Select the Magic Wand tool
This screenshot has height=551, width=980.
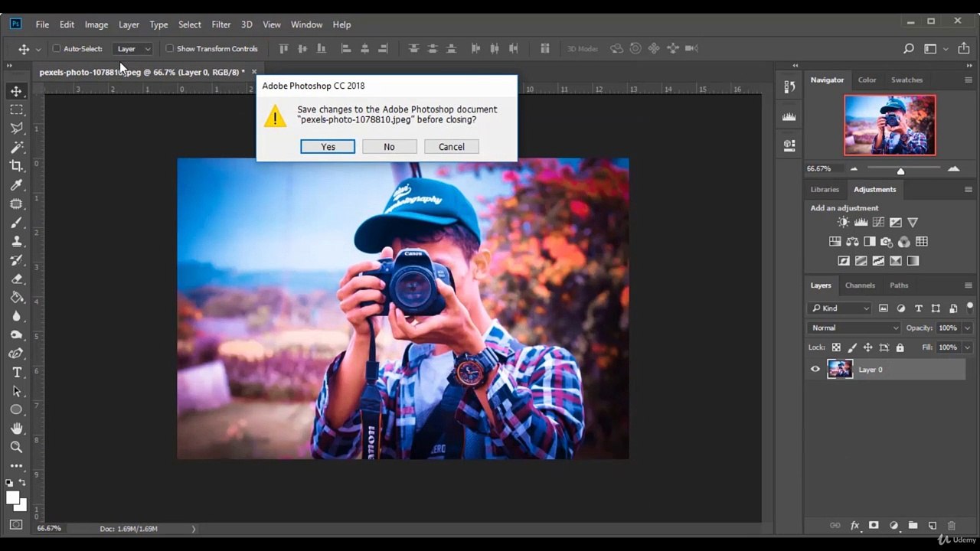[17, 147]
